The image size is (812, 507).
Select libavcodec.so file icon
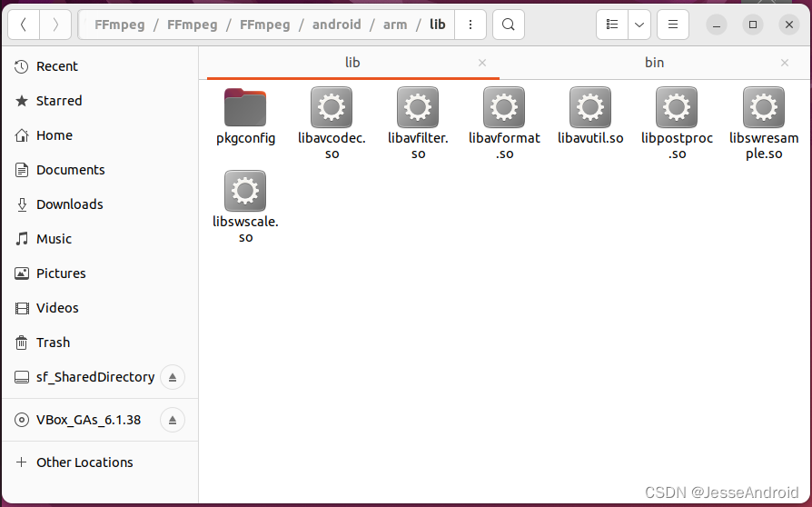coord(332,107)
